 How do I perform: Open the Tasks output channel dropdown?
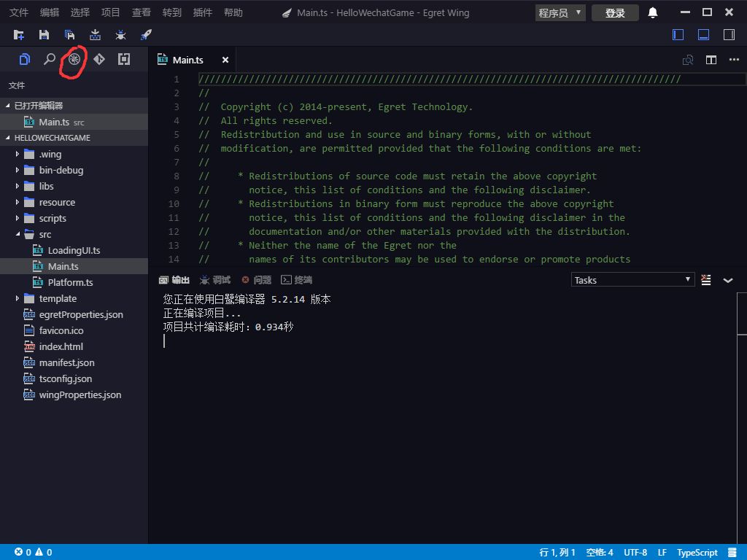click(632, 280)
